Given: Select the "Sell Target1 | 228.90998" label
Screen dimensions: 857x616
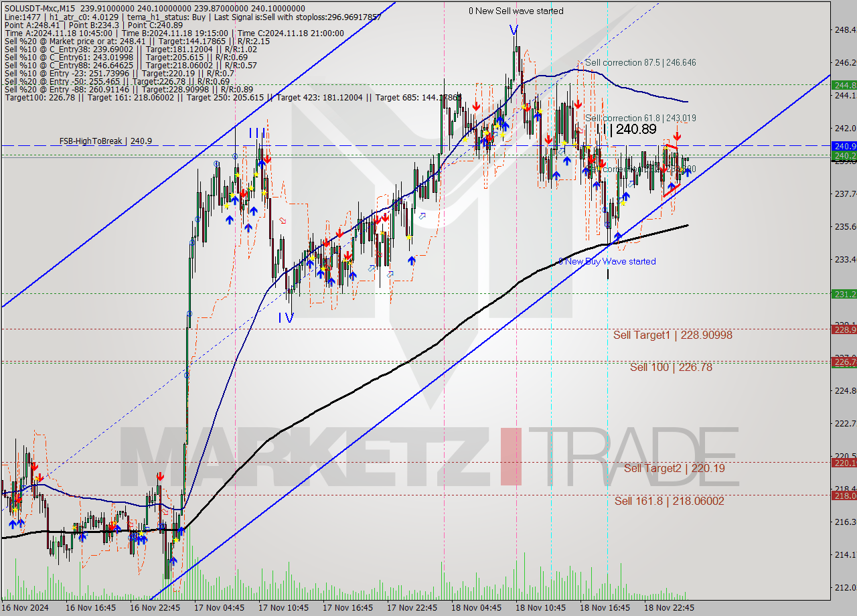Looking at the screenshot, I should [673, 335].
